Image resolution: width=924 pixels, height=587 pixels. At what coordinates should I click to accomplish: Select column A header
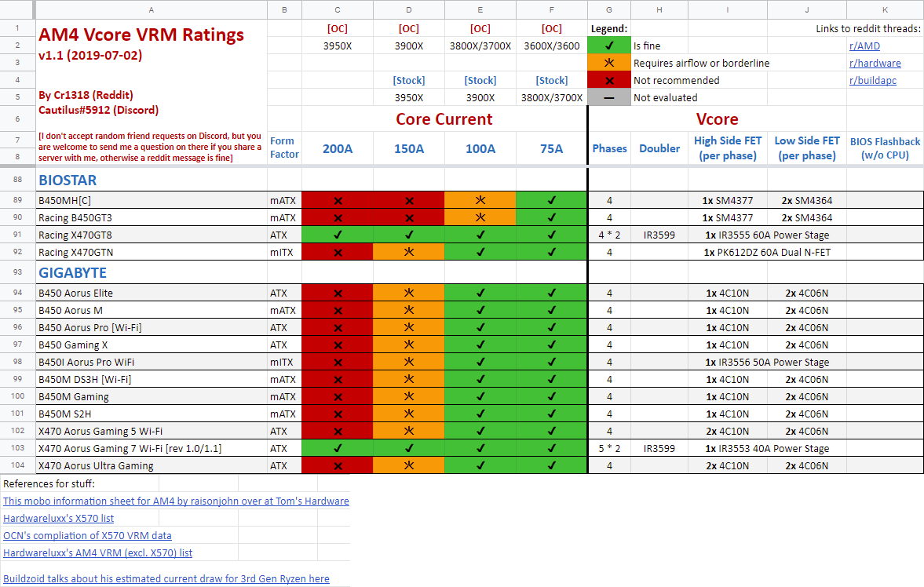click(x=152, y=9)
